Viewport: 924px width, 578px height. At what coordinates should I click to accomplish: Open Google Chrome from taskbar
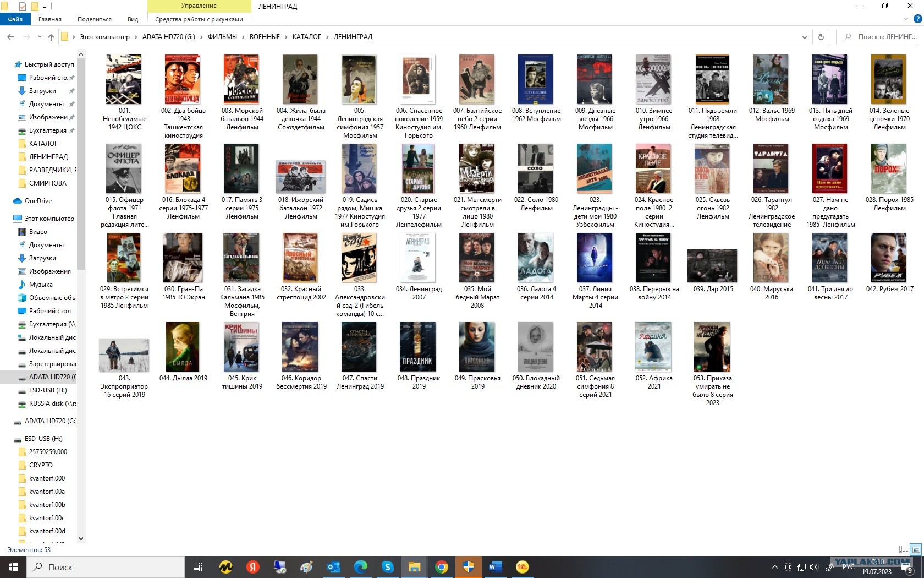[441, 567]
